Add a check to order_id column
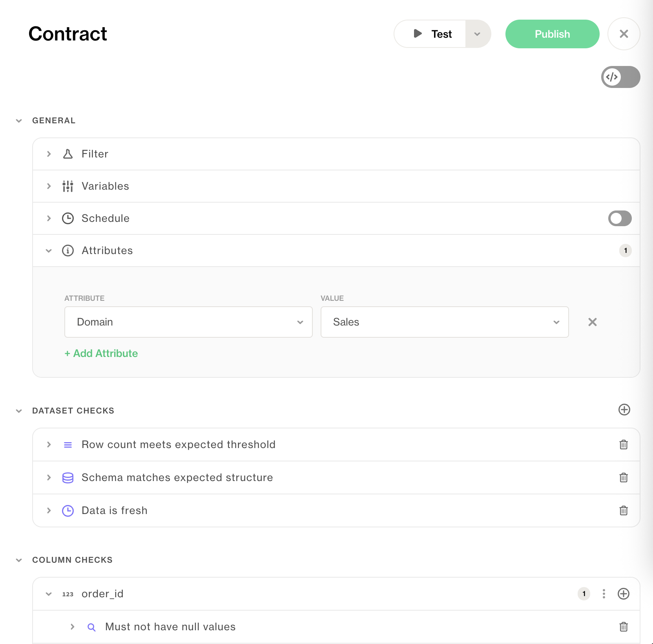The width and height of the screenshot is (653, 644). click(x=624, y=594)
